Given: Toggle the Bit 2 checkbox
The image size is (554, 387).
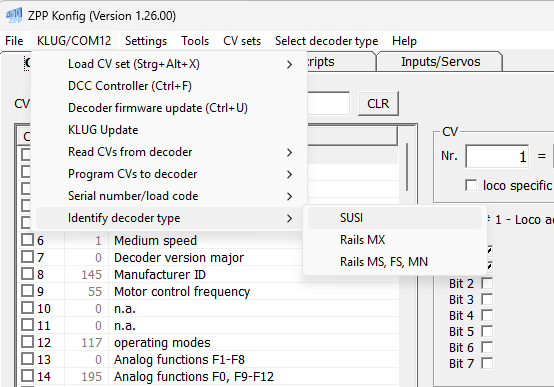Looking at the screenshot, I should tap(487, 283).
